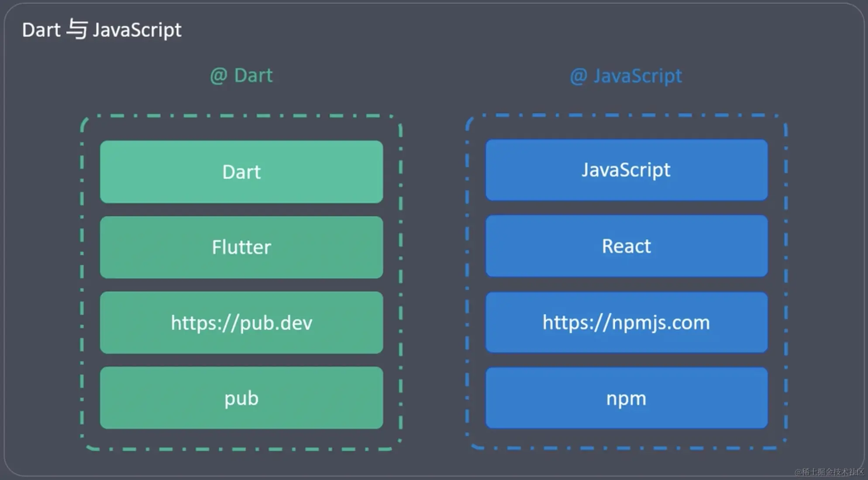Image resolution: width=868 pixels, height=480 pixels.
Task: Select the green Flutter box
Action: (241, 247)
